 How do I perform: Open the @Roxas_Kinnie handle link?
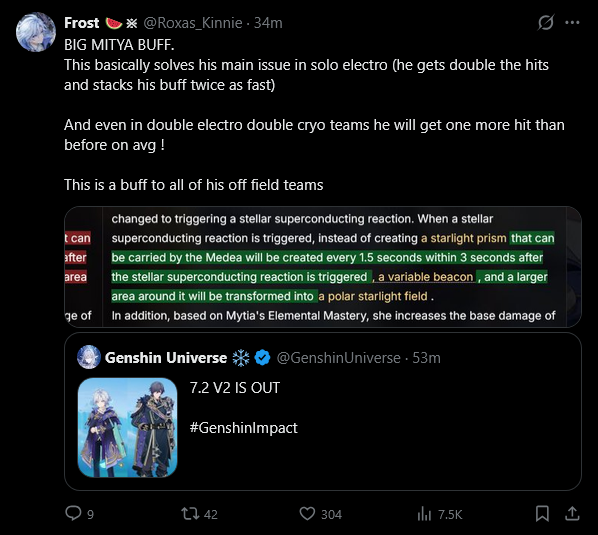coord(193,23)
